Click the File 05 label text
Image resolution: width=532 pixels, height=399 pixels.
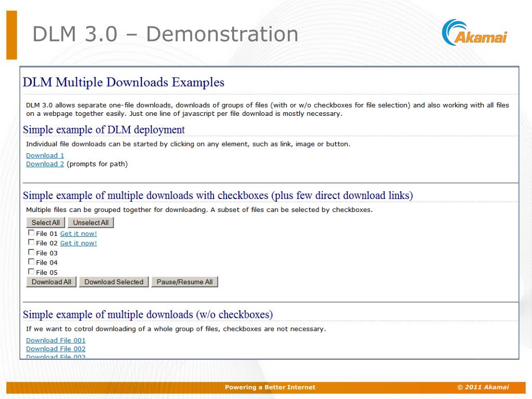tap(47, 272)
